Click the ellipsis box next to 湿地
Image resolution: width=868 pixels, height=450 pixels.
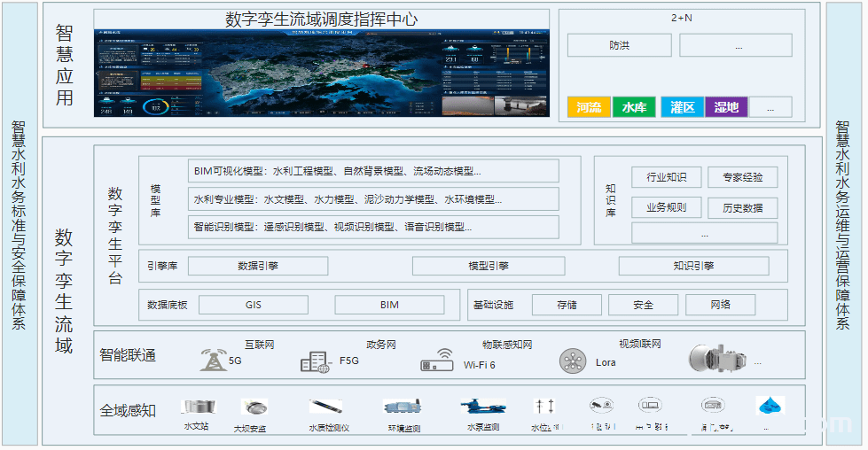[x=770, y=106]
